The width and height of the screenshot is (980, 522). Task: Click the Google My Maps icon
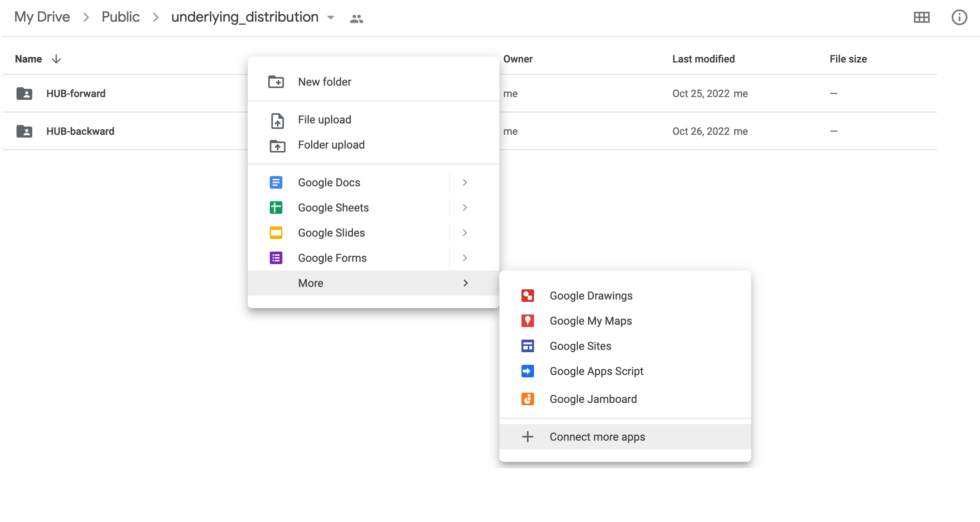tap(527, 321)
